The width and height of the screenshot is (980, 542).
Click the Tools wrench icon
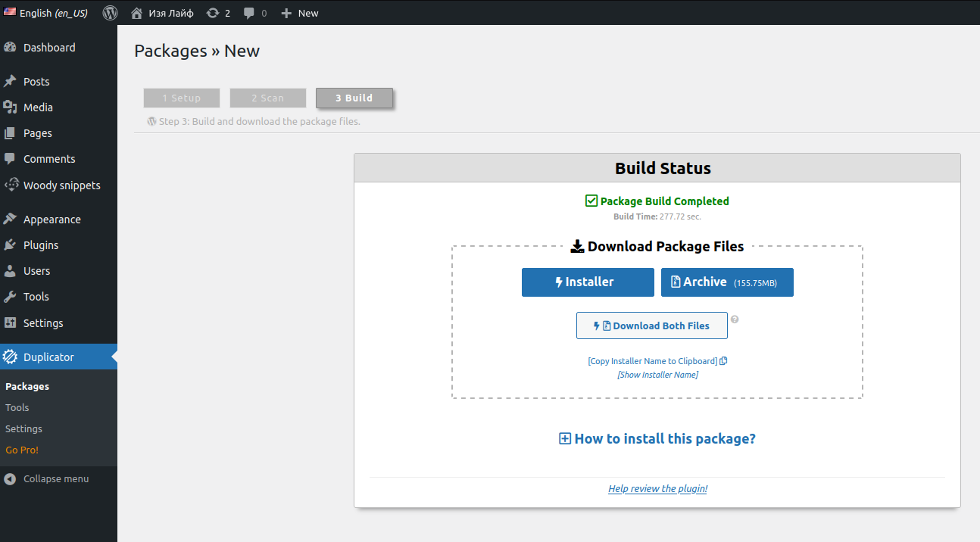pos(10,297)
